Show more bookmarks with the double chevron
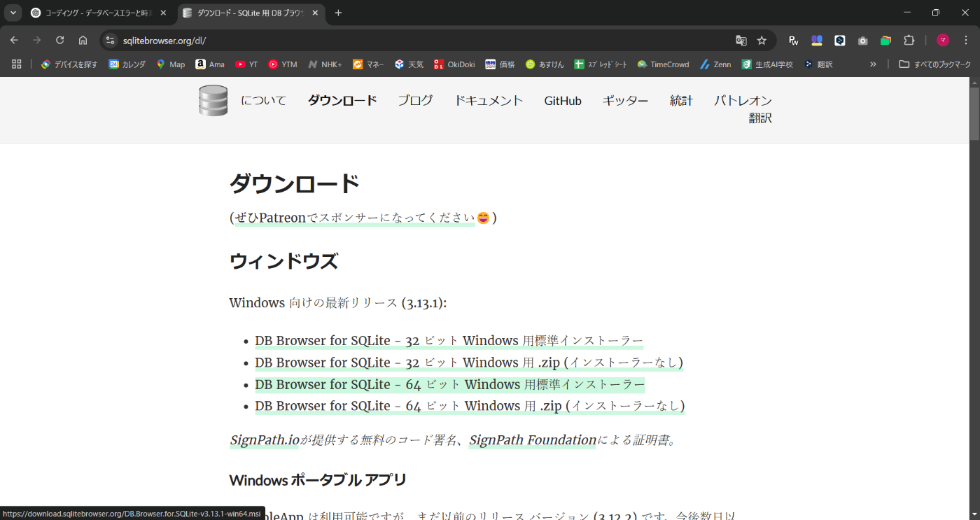Screen dimensions: 980x520 pyautogui.click(x=873, y=64)
